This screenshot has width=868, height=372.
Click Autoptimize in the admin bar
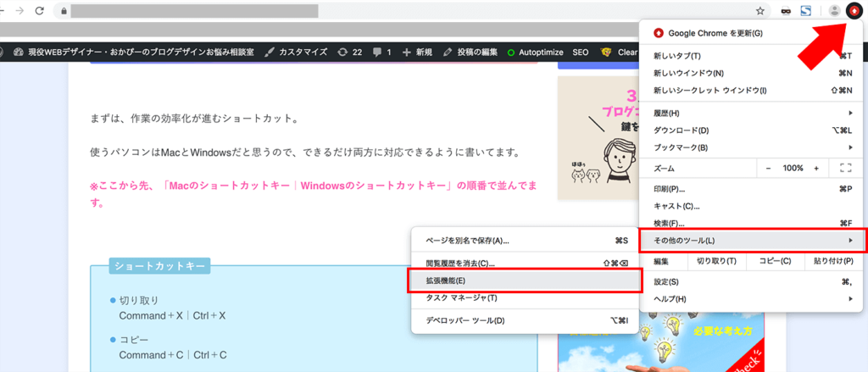click(x=541, y=52)
